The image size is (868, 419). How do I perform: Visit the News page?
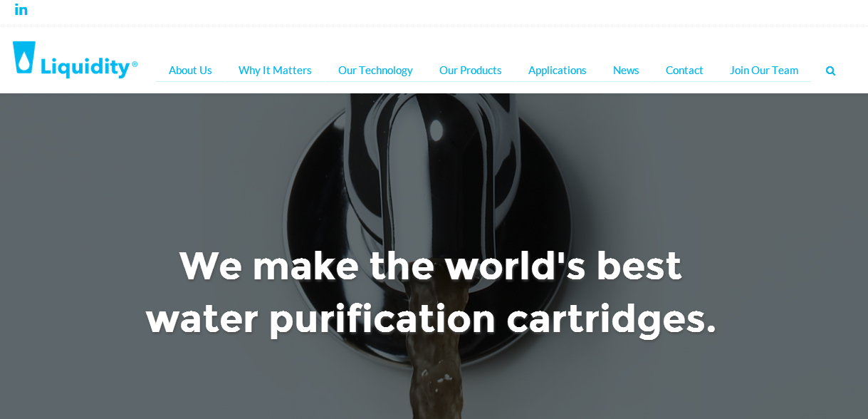[x=626, y=70]
